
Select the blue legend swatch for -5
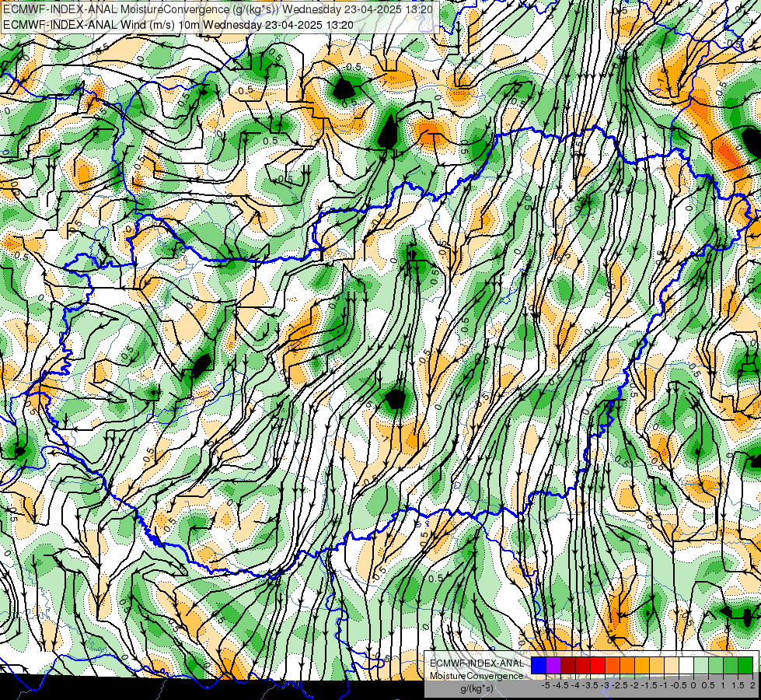tap(539, 665)
